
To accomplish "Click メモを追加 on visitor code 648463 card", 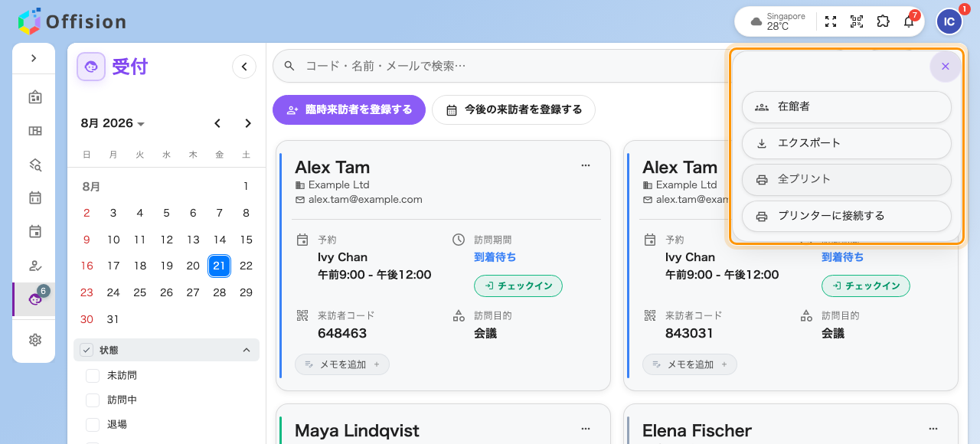I will pos(342,364).
